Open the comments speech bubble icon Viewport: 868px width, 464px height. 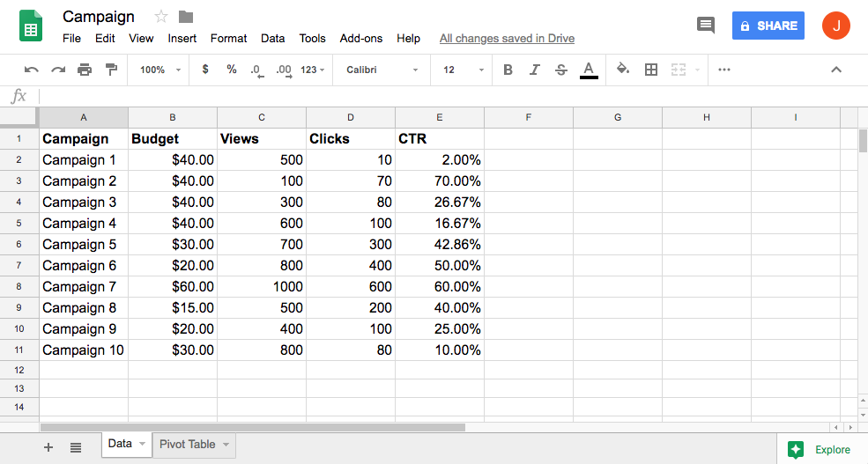point(706,26)
